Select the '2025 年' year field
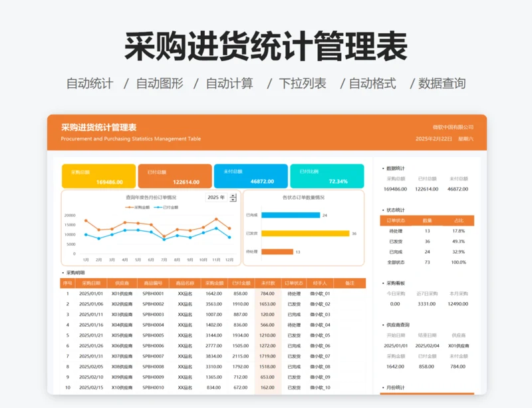The height and width of the screenshot is (408, 532). (x=217, y=198)
